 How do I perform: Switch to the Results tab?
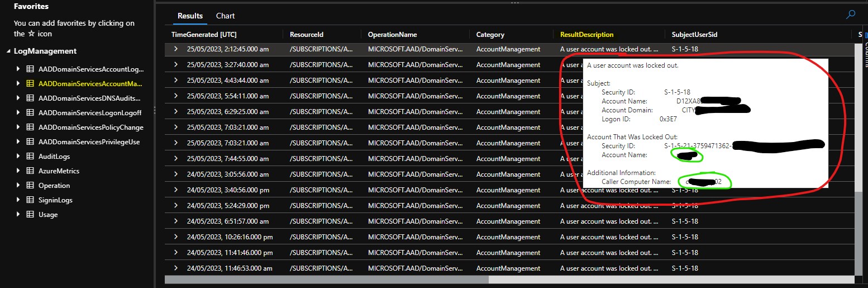pyautogui.click(x=190, y=16)
